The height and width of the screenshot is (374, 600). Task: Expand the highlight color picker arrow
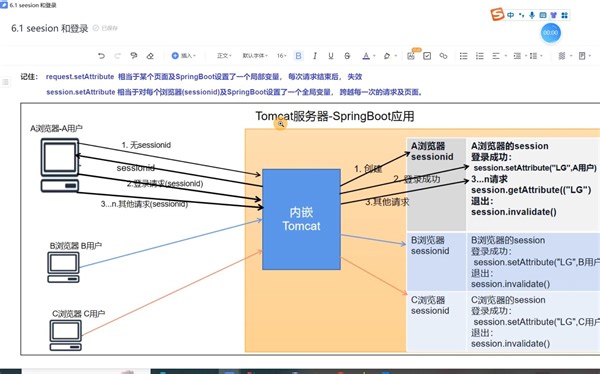tap(396, 56)
